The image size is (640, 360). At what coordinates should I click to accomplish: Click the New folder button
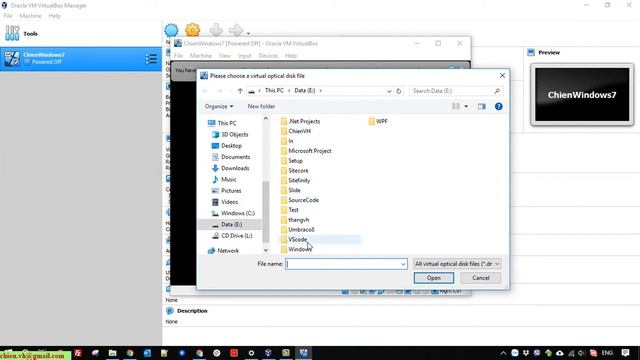[261, 106]
